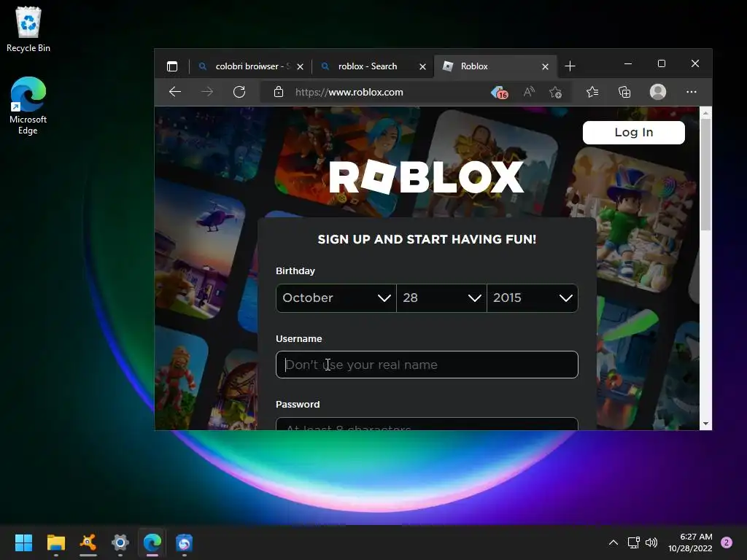Refresh the Roblox page

[239, 92]
